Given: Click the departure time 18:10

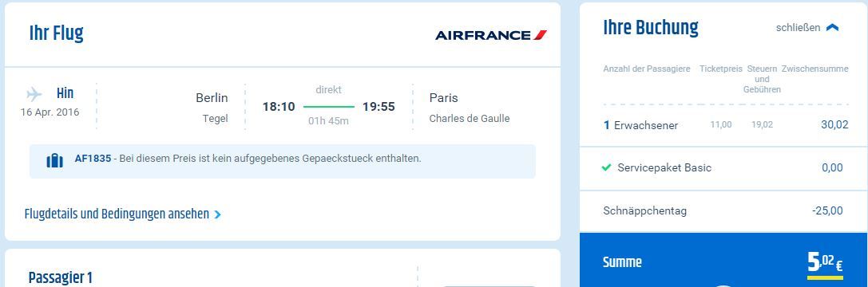Looking at the screenshot, I should [x=279, y=107].
